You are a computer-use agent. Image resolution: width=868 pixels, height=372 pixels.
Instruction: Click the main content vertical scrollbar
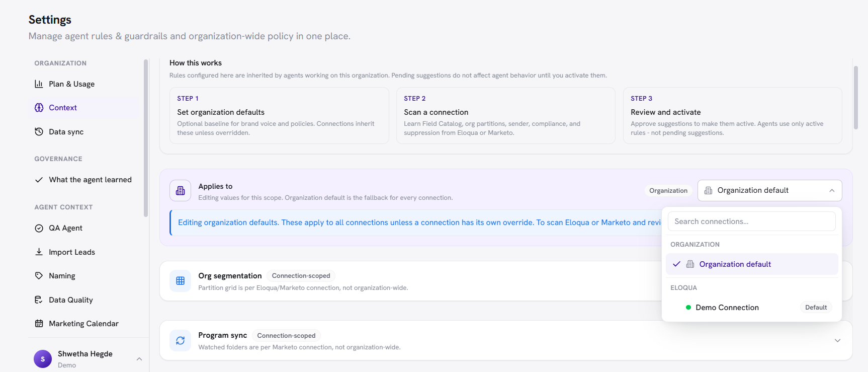(856, 97)
